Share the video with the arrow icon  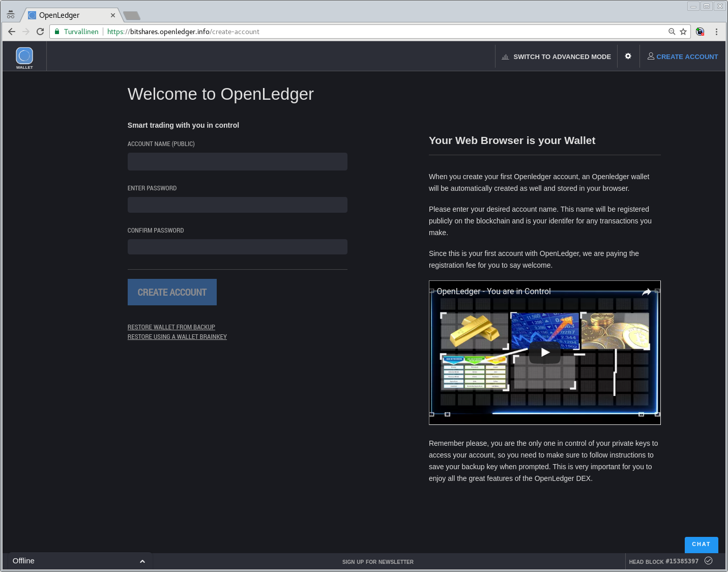647,292
